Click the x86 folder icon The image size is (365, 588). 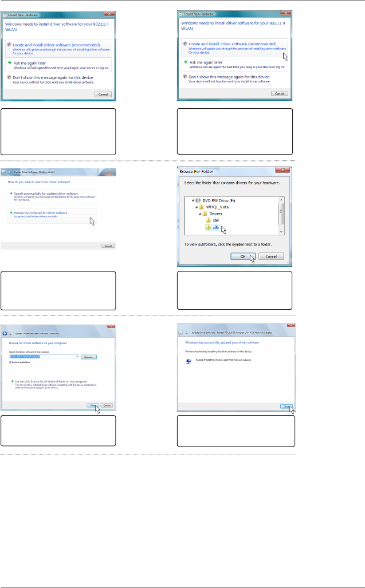pyautogui.click(x=209, y=227)
